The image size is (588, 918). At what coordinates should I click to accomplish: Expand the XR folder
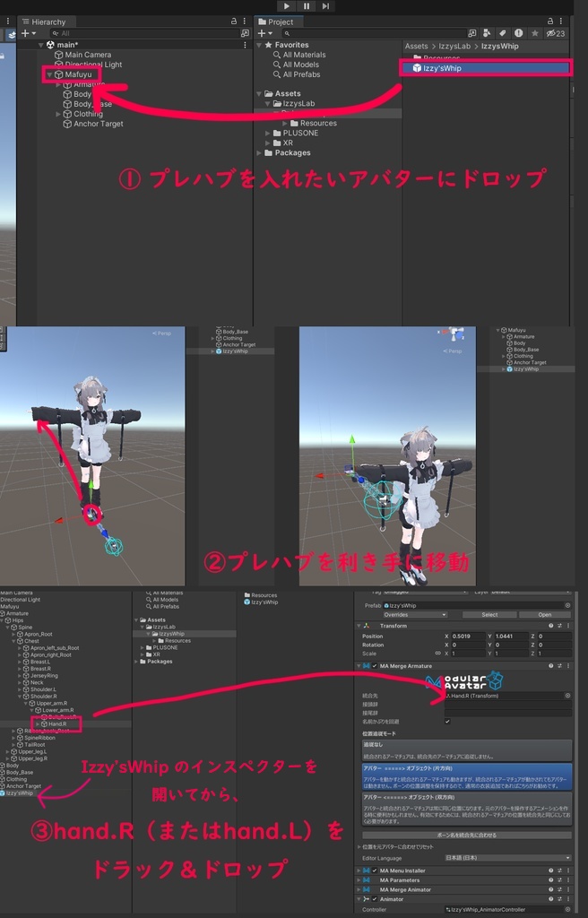pyautogui.click(x=268, y=143)
